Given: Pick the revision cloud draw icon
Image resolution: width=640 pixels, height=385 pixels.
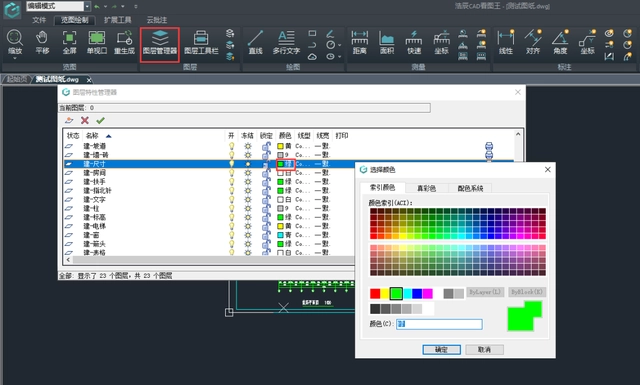Looking at the screenshot, I should click(312, 57).
